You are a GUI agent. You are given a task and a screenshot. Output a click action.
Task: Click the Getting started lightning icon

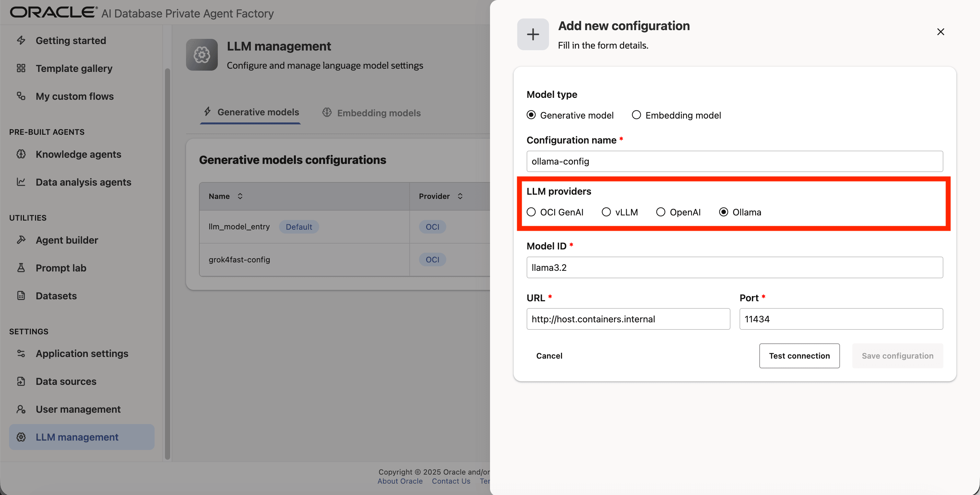21,40
